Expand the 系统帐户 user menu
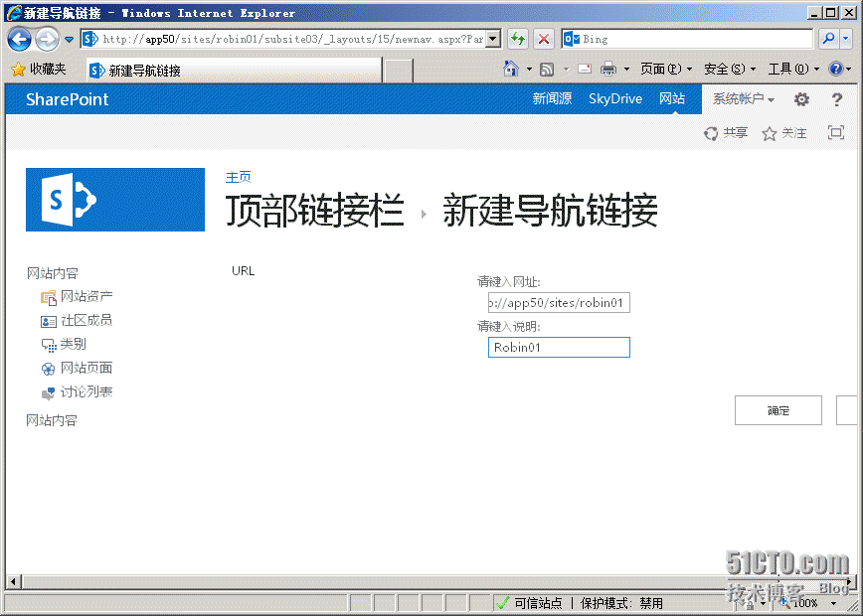863x616 pixels. 744,99
